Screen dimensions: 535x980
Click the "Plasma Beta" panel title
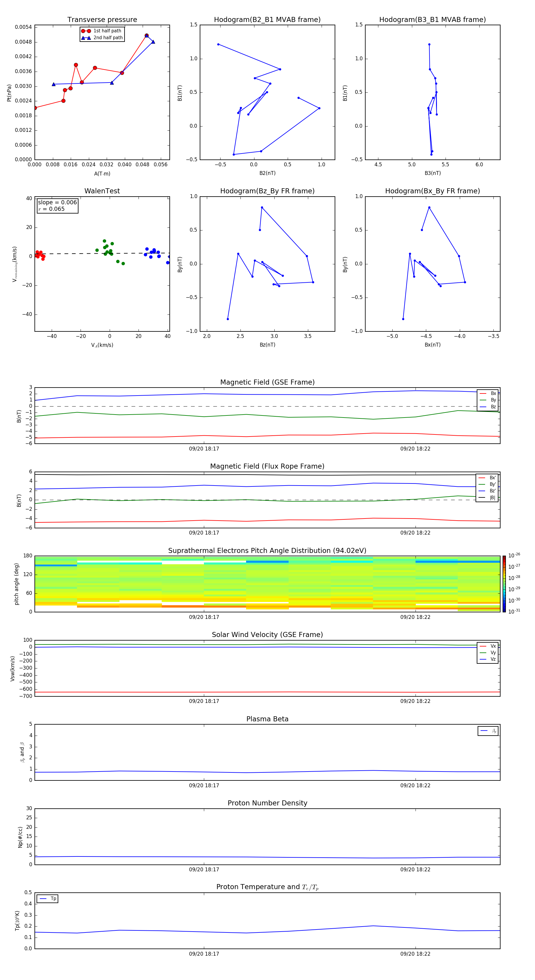[267, 719]
